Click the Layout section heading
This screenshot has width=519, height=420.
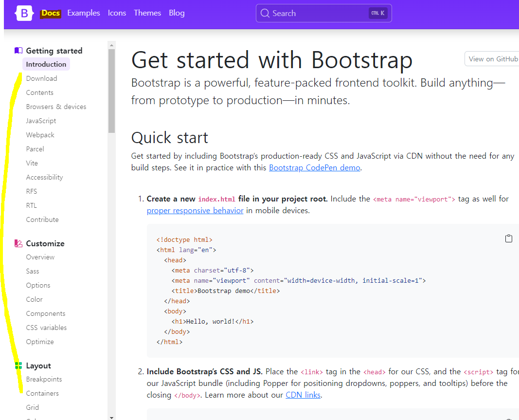(x=38, y=365)
